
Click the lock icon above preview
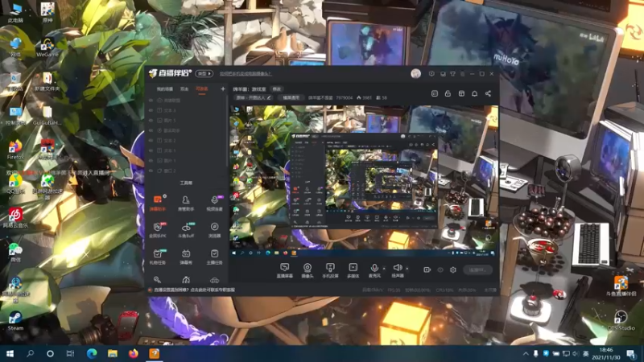[448, 93]
